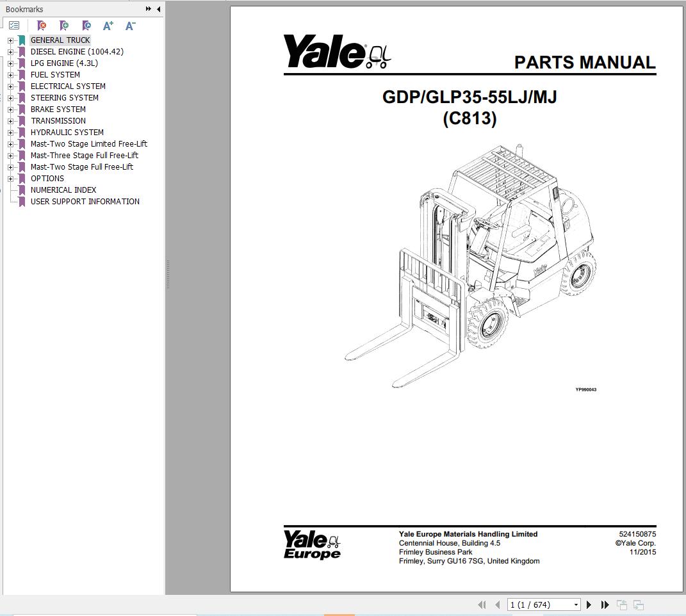Click the previous page arrow button
This screenshot has width=686, height=616.
497,604
